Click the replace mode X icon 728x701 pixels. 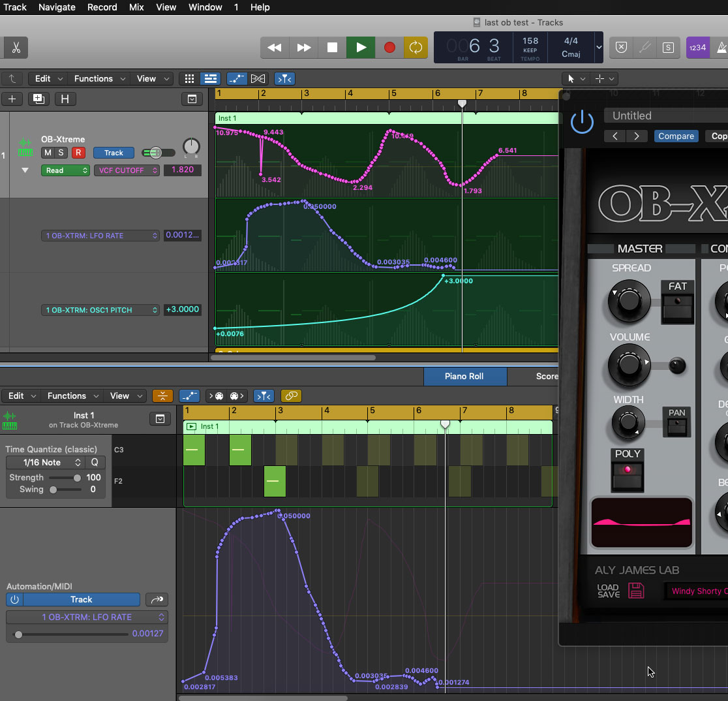tap(621, 48)
